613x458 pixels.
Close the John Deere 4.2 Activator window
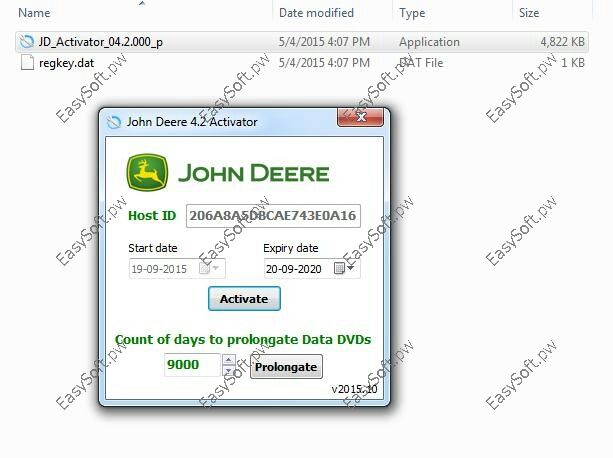[360, 117]
